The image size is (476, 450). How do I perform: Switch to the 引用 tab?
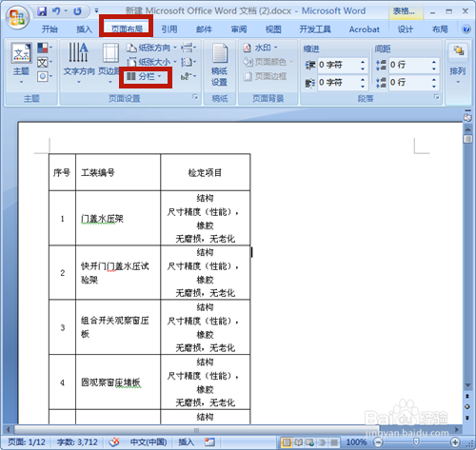click(x=169, y=29)
